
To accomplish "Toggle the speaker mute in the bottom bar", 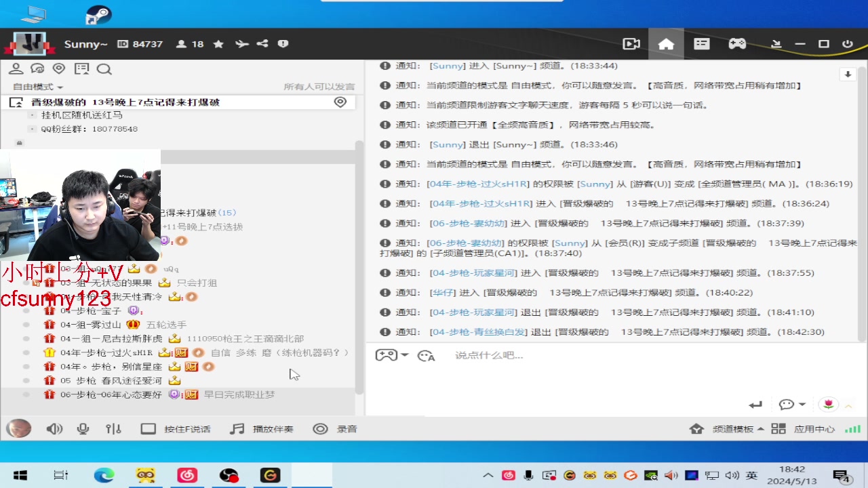I will [54, 429].
